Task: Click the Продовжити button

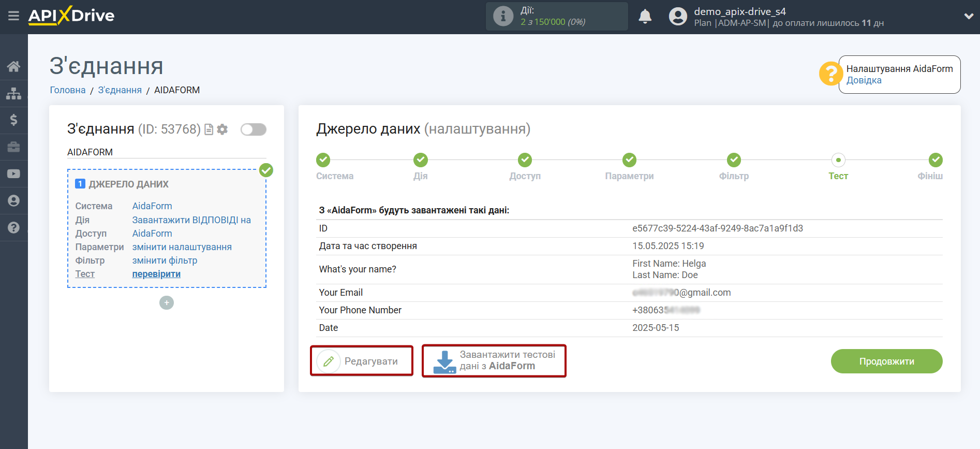Action: coord(886,361)
